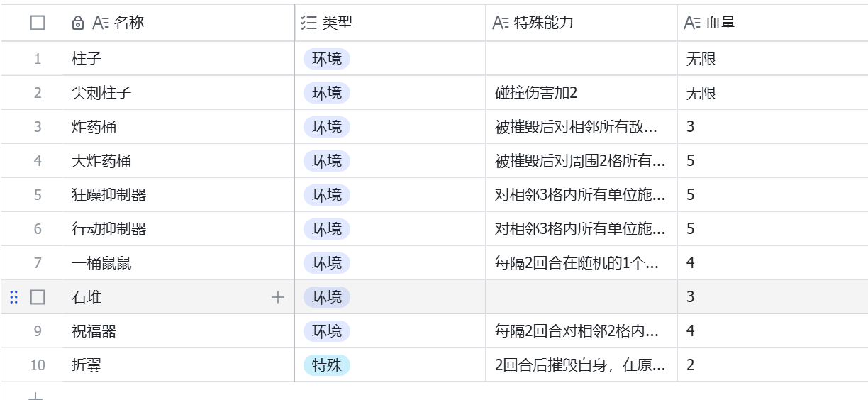Tick the select-all checkbox in header
Screen dimensions: 868x400
(x=38, y=23)
